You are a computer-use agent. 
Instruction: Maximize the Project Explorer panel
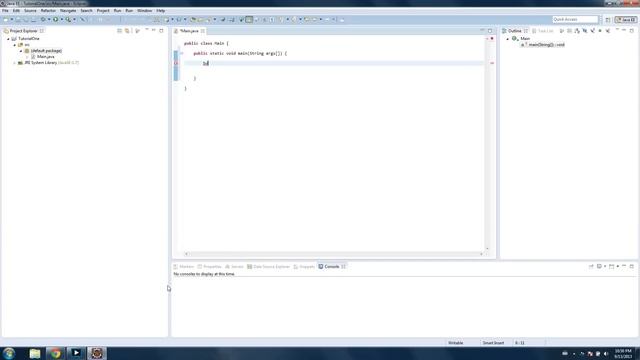161,31
